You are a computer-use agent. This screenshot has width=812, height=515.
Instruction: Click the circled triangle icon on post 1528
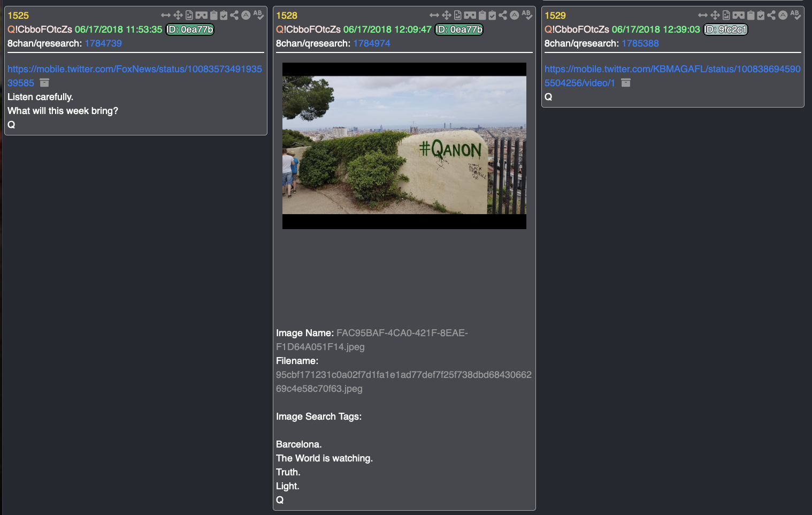click(515, 16)
